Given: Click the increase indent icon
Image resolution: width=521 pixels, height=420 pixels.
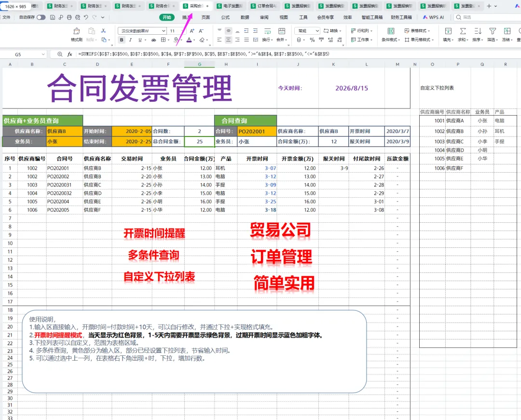Looking at the screenshot, I should pos(255,30).
